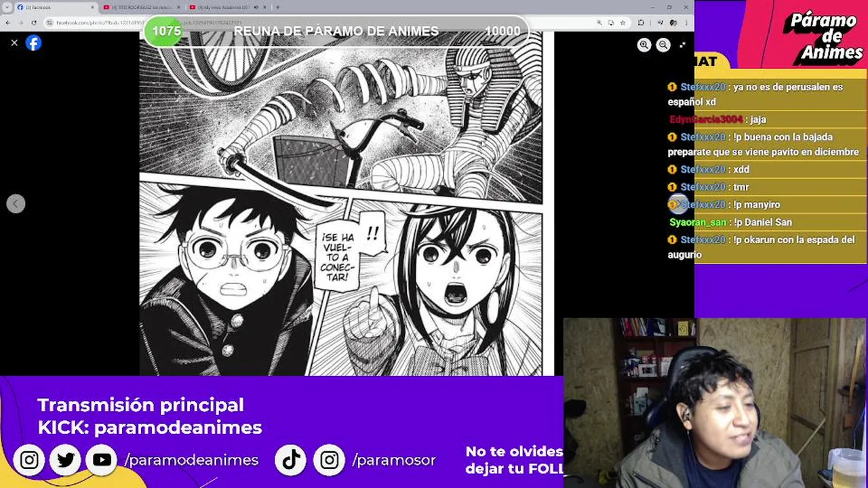868x488 pixels.
Task: Bookmark this page with the star
Action: click(623, 22)
